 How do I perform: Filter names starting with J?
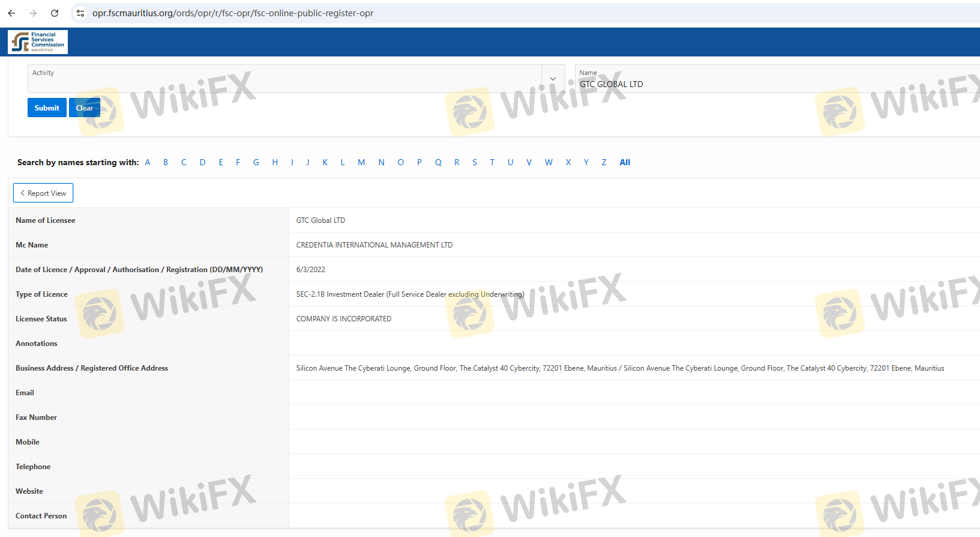(x=308, y=162)
